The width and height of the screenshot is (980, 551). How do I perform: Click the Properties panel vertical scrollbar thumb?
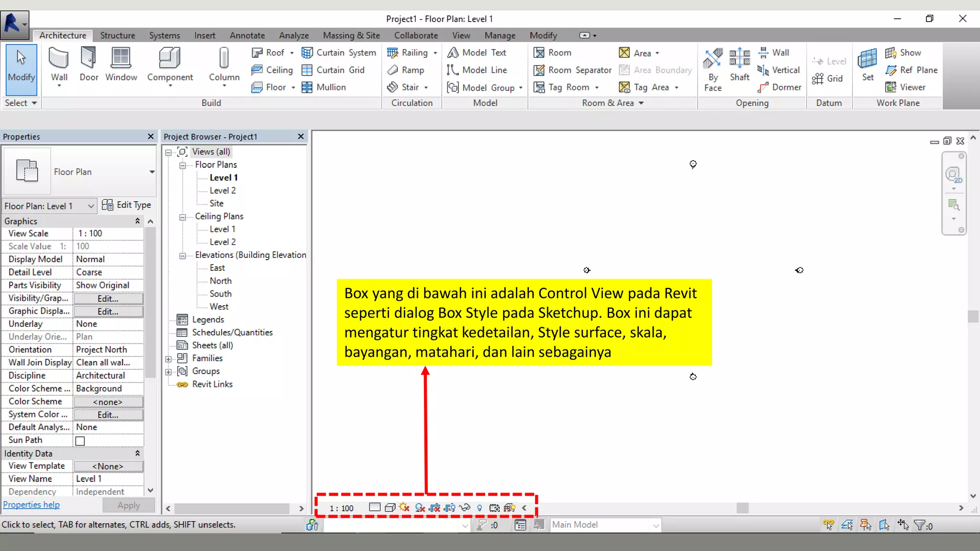[x=150, y=301]
